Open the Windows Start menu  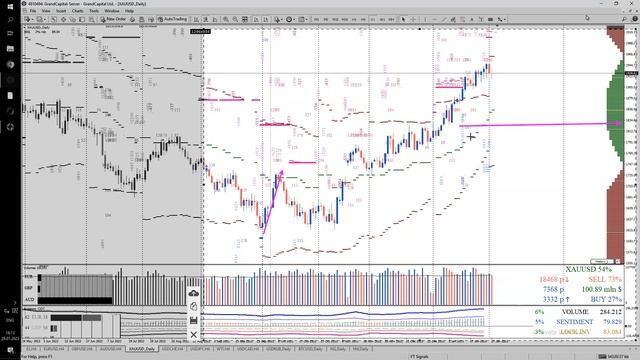pos(10,7)
